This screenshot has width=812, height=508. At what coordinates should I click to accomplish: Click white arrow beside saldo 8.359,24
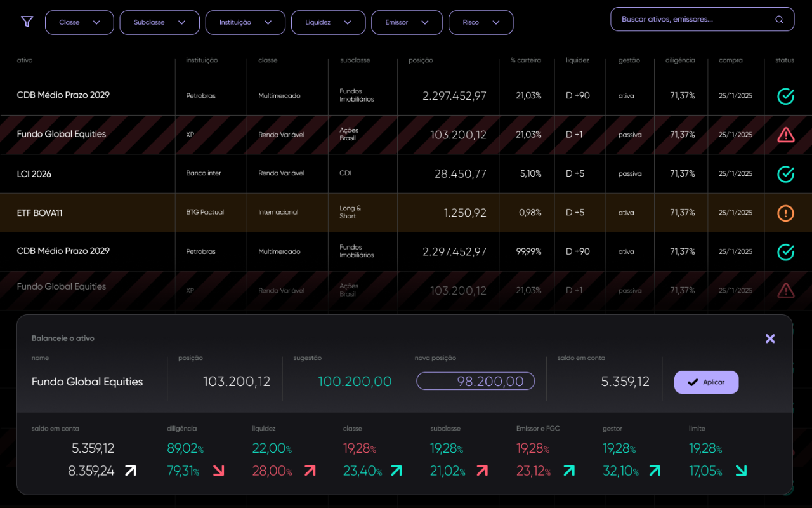(x=131, y=471)
